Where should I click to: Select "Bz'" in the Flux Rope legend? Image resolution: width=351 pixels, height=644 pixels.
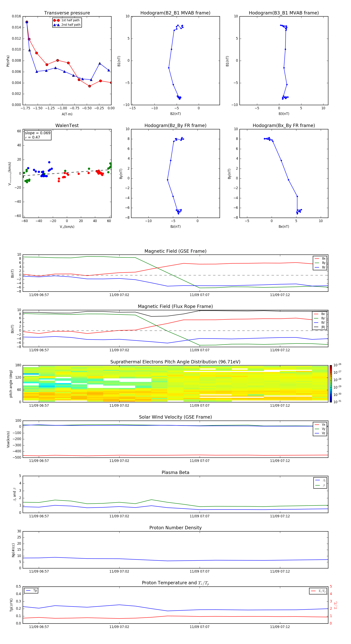pos(320,323)
